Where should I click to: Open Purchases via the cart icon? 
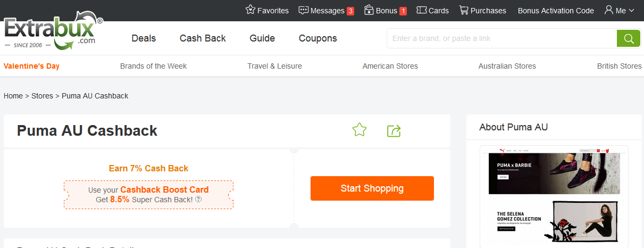click(464, 10)
